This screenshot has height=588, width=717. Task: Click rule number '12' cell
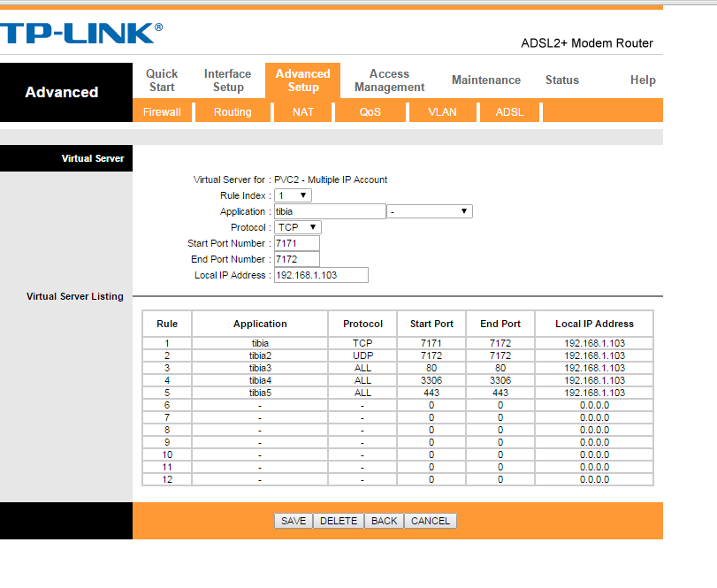point(167,479)
